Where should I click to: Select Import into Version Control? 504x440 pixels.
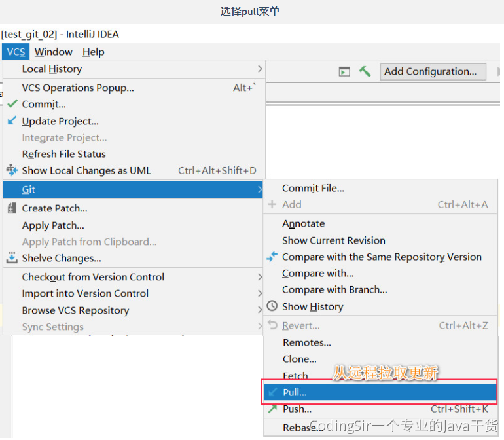point(133,293)
